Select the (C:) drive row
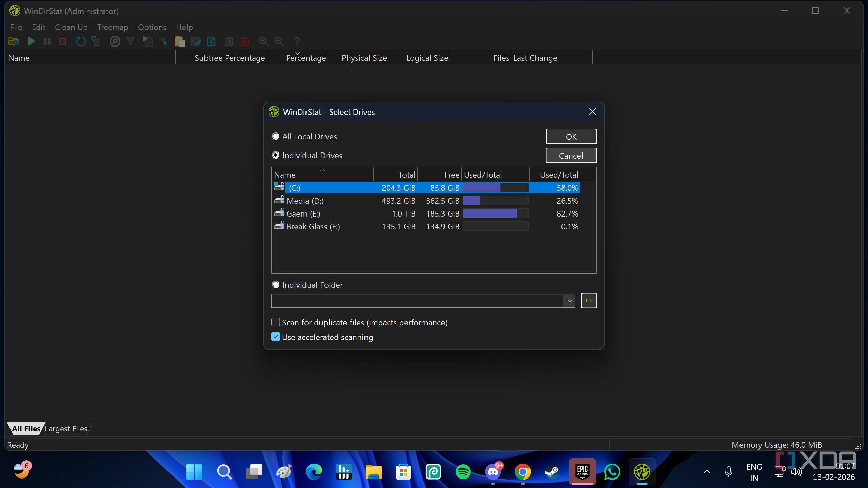The width and height of the screenshot is (868, 488). coord(427,188)
